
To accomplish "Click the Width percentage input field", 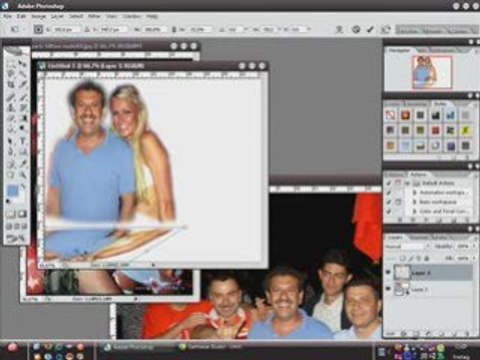I will point(155,29).
